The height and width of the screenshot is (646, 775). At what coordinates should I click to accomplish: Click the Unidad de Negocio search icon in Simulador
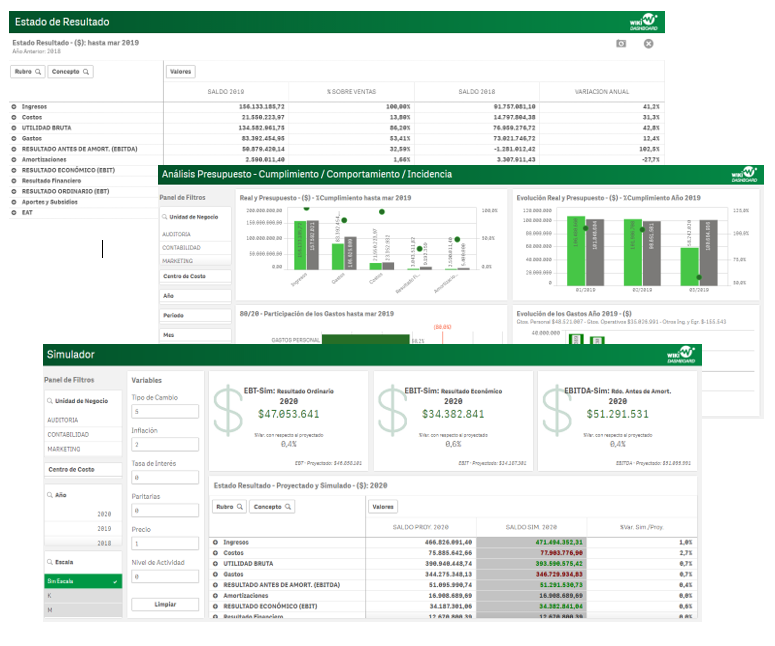[x=50, y=401]
